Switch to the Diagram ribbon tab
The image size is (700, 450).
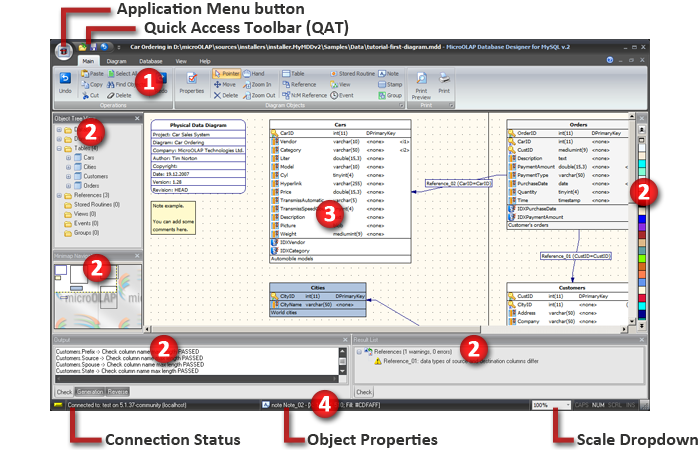point(117,61)
